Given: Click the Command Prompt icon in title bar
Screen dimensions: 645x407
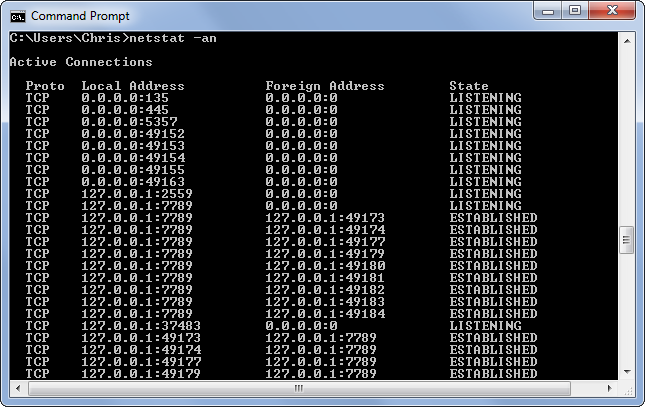Looking at the screenshot, I should tap(17, 16).
